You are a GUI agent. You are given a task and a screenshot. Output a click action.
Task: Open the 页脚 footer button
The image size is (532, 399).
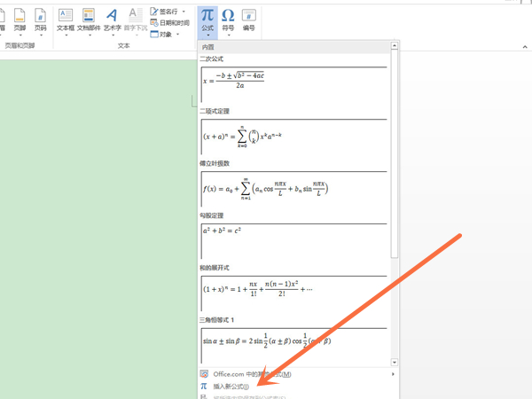point(20,20)
